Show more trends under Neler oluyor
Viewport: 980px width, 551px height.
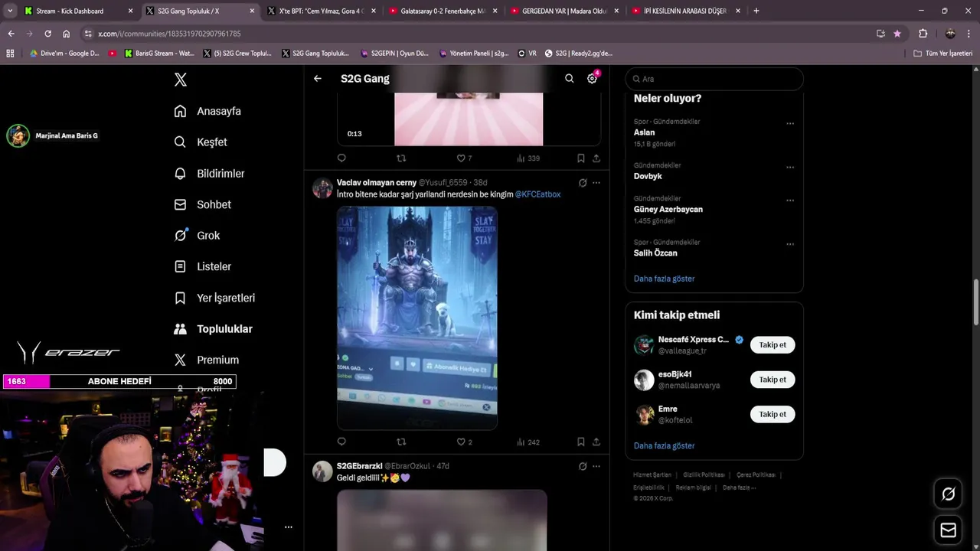click(x=664, y=279)
